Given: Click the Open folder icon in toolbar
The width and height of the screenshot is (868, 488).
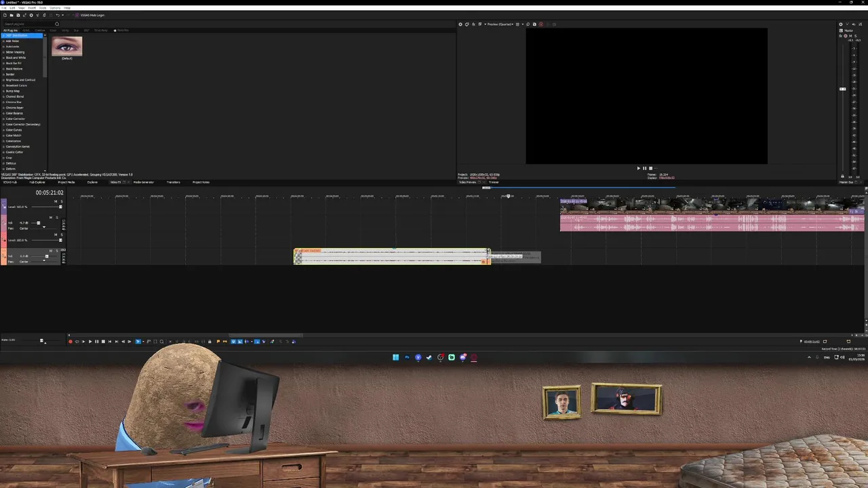Looking at the screenshot, I should 12,15.
